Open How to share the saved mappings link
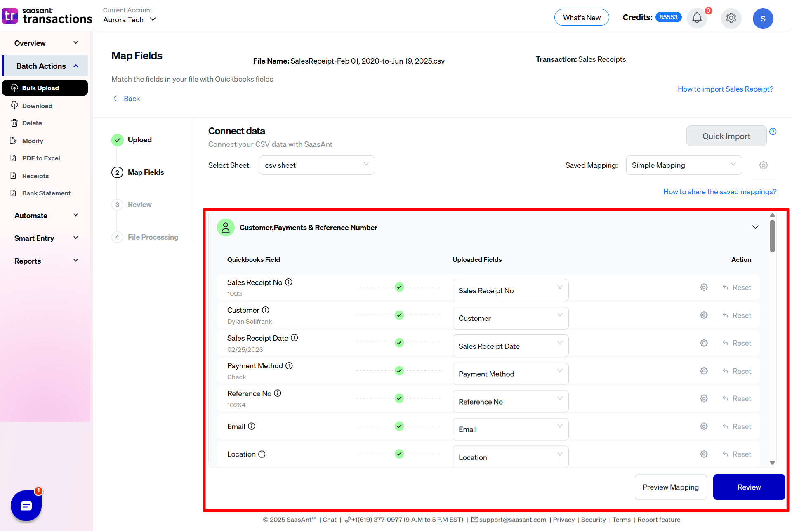792x532 pixels. [720, 192]
